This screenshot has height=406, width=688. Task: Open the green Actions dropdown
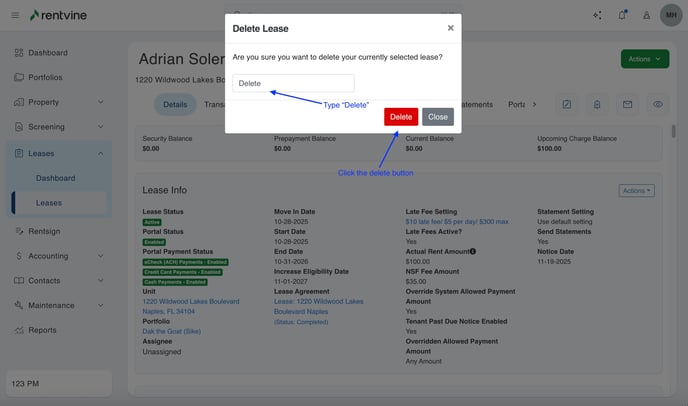coord(645,59)
